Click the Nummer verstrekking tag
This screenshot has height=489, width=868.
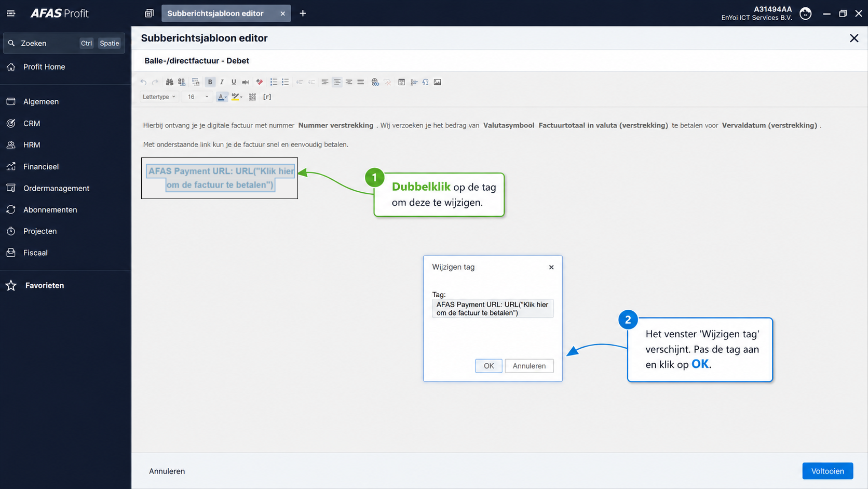tap(336, 125)
